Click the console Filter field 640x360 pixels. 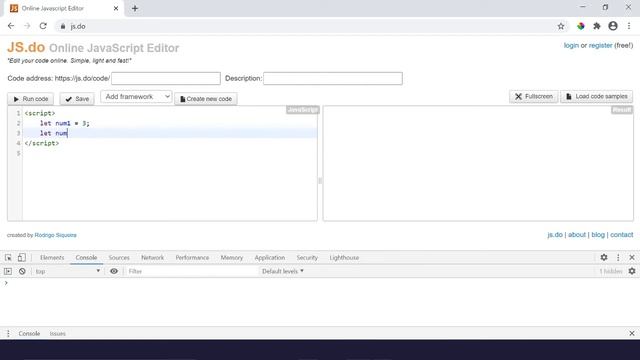192,271
